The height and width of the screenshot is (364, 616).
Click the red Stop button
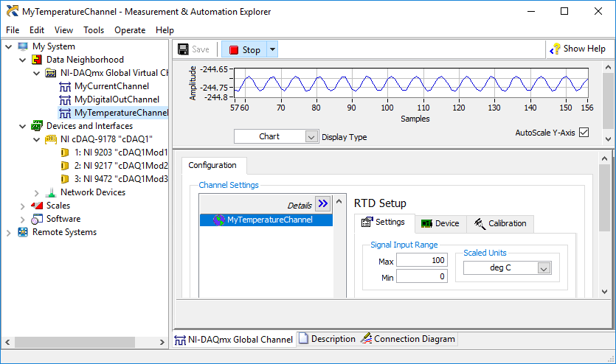coord(244,50)
